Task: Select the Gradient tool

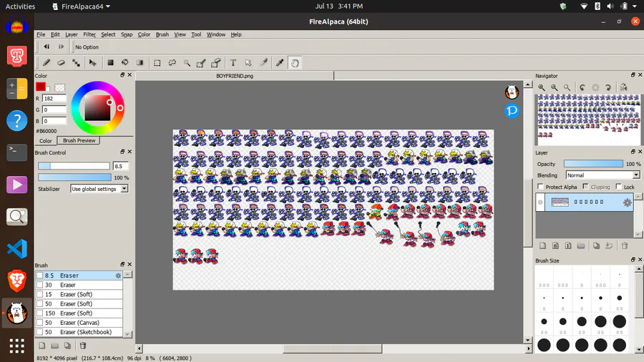Action: 140,63
